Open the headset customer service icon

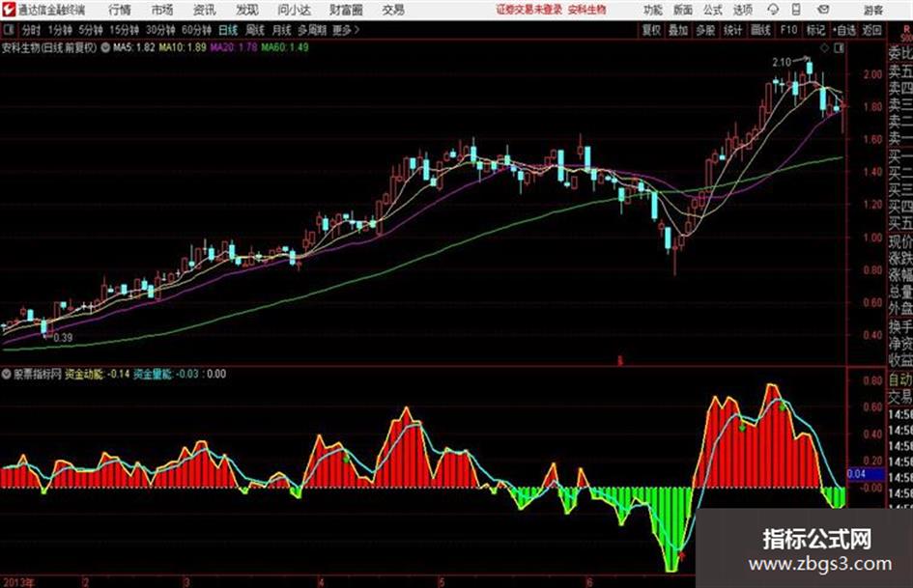(773, 10)
